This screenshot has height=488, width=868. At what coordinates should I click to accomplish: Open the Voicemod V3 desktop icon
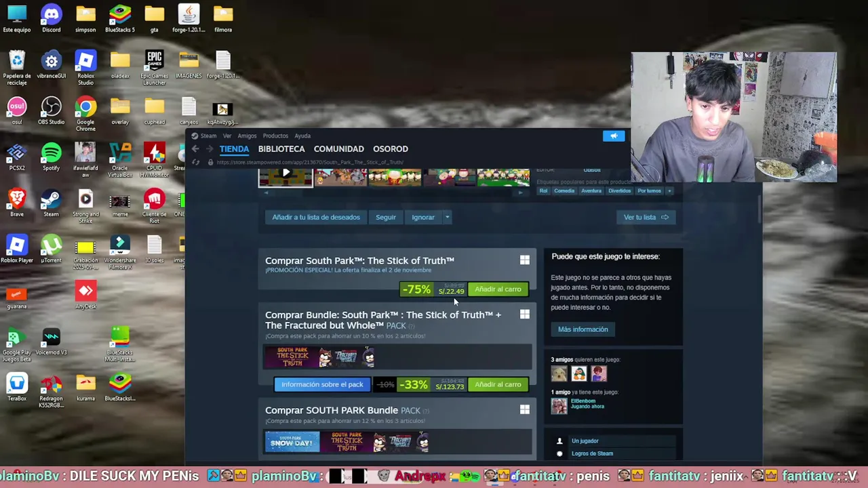pyautogui.click(x=51, y=342)
